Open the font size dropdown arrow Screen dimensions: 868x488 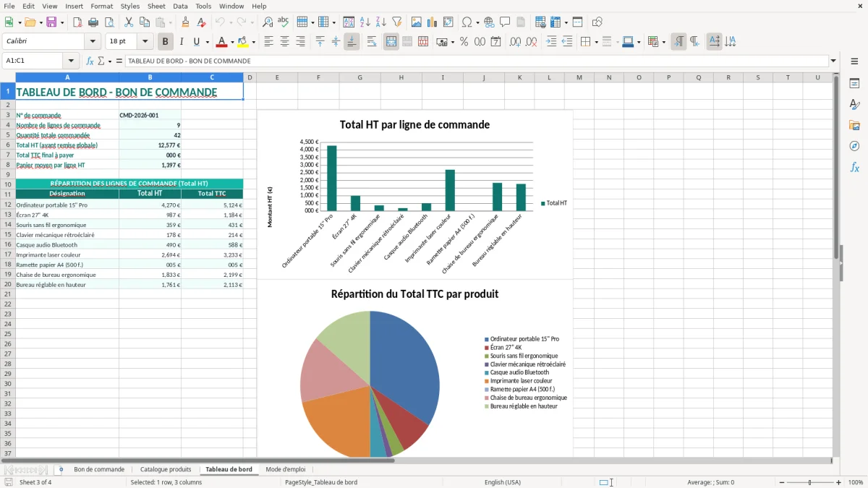click(x=145, y=42)
